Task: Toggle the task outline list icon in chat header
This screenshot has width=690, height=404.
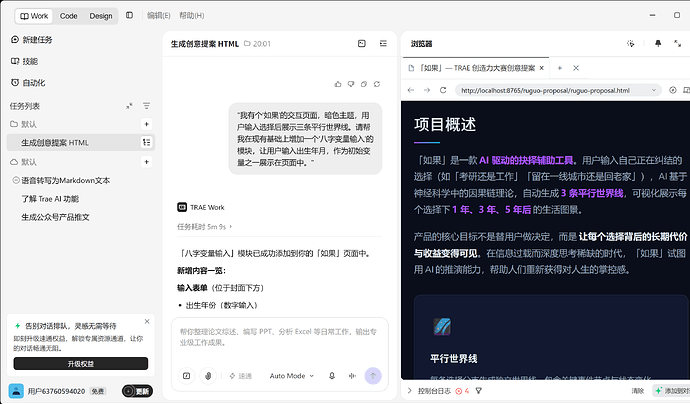Action: (x=383, y=43)
